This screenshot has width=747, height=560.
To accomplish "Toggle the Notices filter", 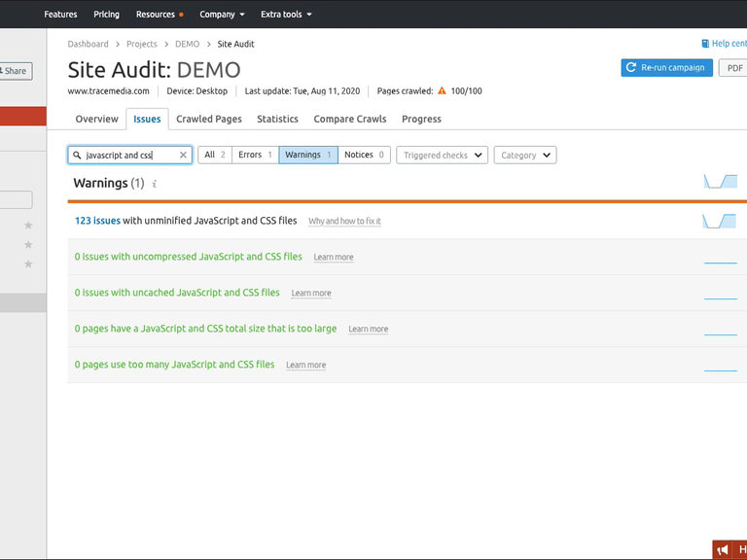I will pyautogui.click(x=364, y=155).
